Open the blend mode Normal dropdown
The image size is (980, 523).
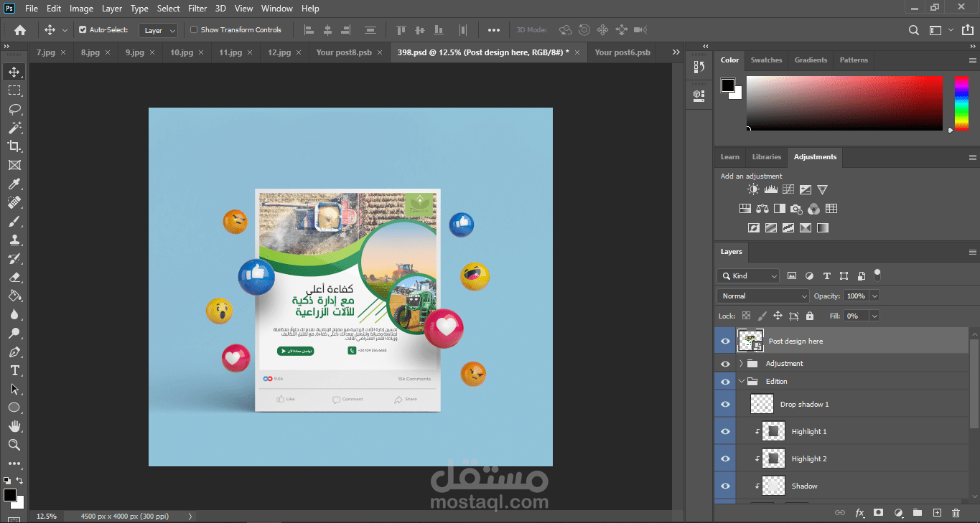(762, 296)
